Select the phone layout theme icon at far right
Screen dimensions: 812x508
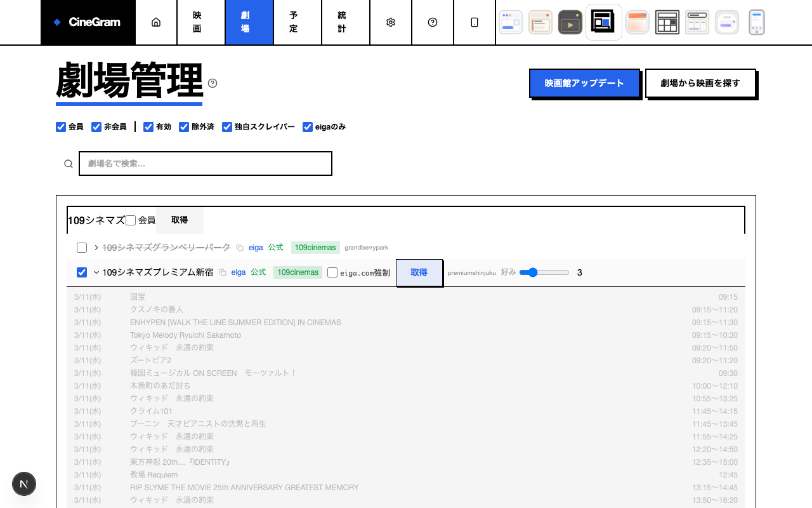(756, 22)
